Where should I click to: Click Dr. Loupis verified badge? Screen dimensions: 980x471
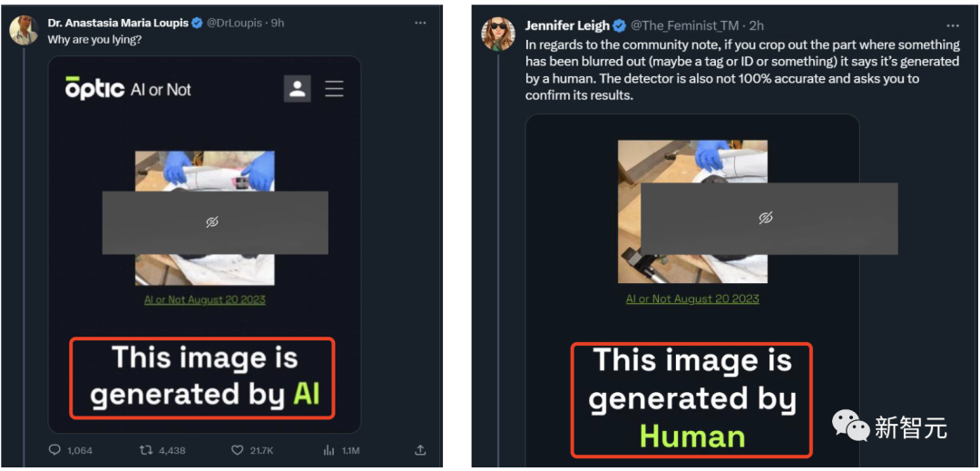click(196, 24)
